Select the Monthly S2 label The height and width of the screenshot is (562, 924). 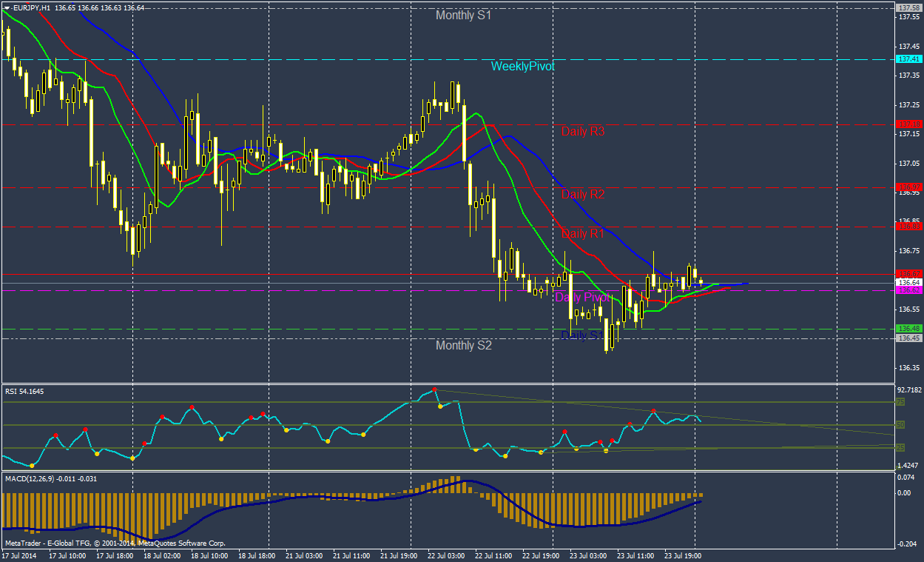coord(463,346)
